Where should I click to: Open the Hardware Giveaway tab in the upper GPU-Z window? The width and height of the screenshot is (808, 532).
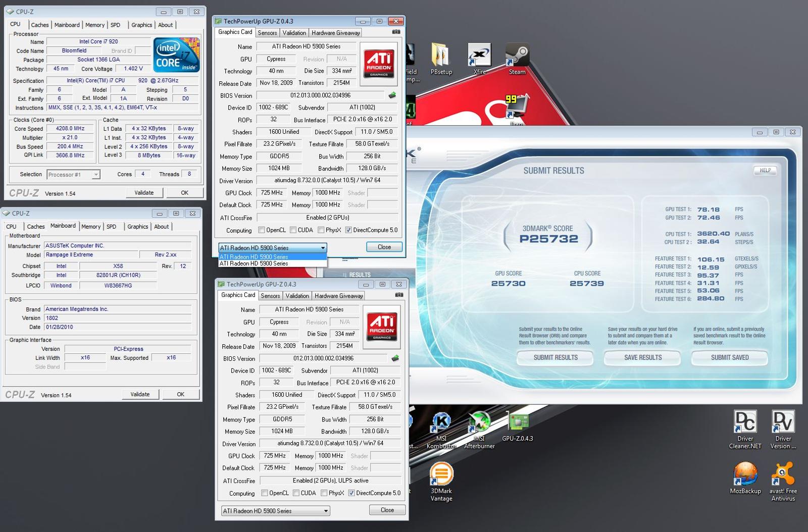pyautogui.click(x=336, y=33)
